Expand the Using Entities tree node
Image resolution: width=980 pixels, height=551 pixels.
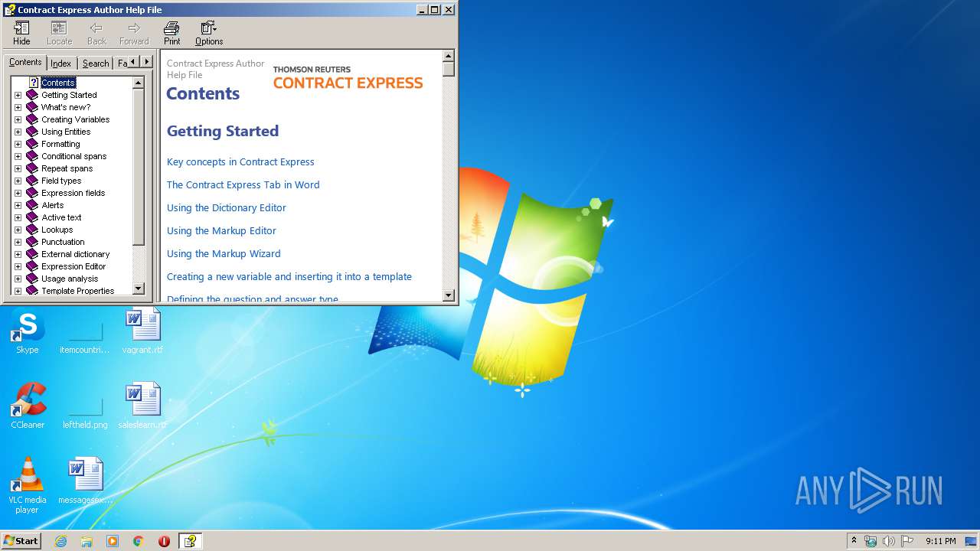pyautogui.click(x=18, y=132)
